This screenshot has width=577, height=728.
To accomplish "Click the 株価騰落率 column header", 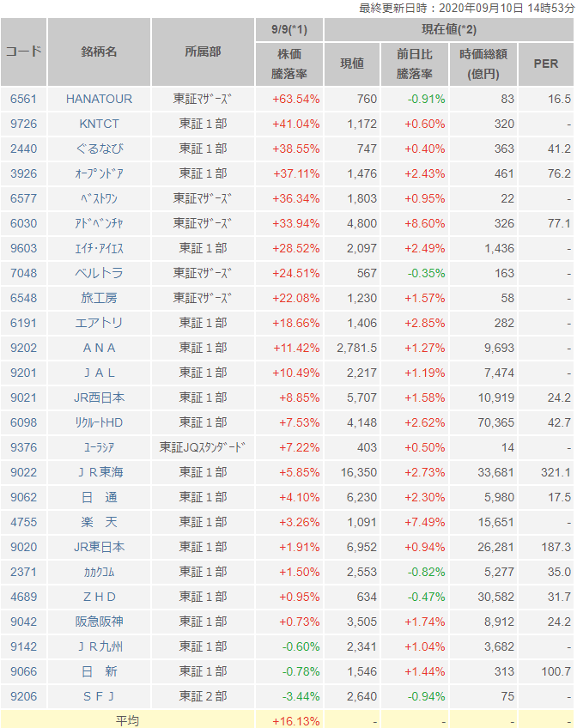I will pyautogui.click(x=289, y=64).
